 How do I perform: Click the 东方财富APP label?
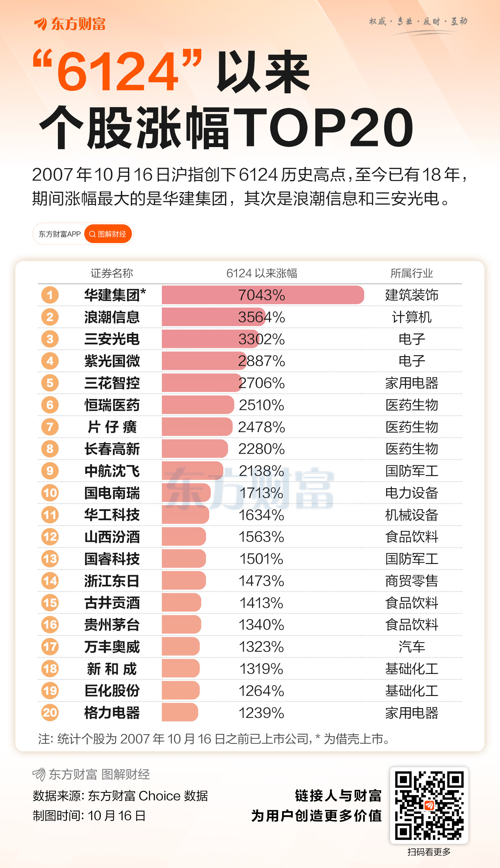(x=60, y=234)
